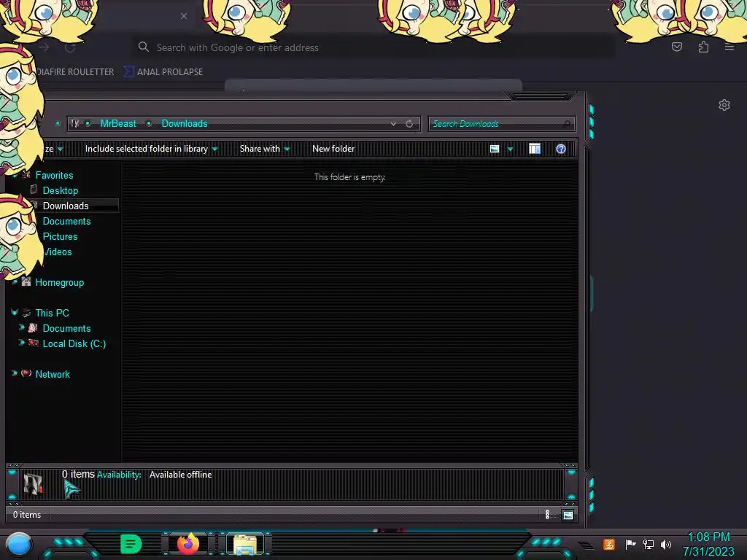Viewport: 747px width, 560px height.
Task: Open the bookmark with the blue arrow icon
Action: (163, 72)
